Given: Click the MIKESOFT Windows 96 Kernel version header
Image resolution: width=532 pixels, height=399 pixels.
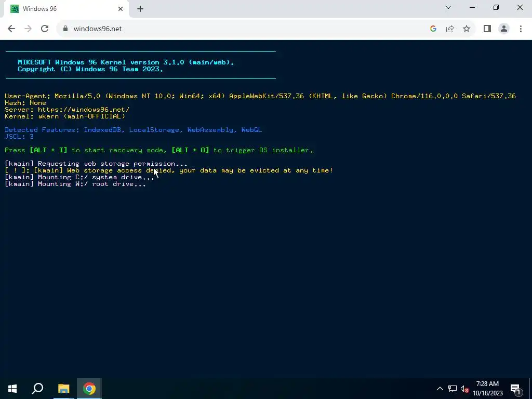Looking at the screenshot, I should pos(126,62).
